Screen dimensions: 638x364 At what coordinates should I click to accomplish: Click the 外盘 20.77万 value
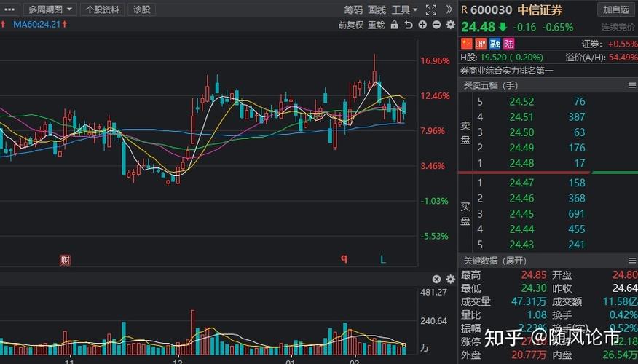(x=529, y=355)
